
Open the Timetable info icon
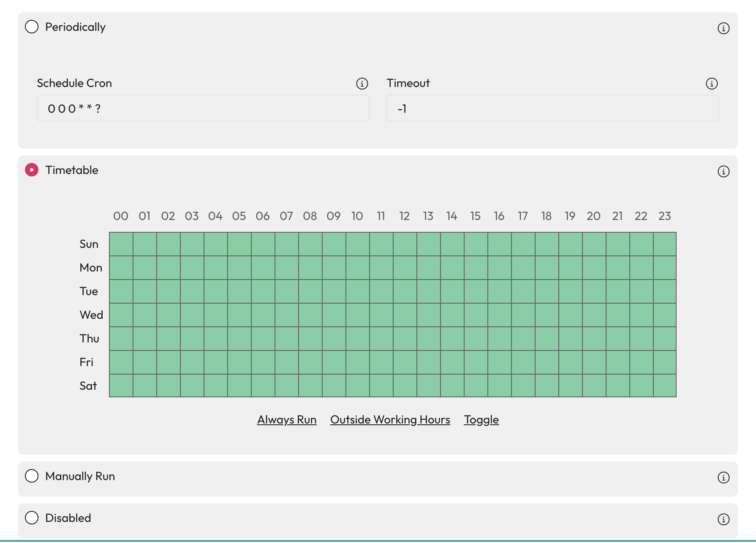[723, 171]
